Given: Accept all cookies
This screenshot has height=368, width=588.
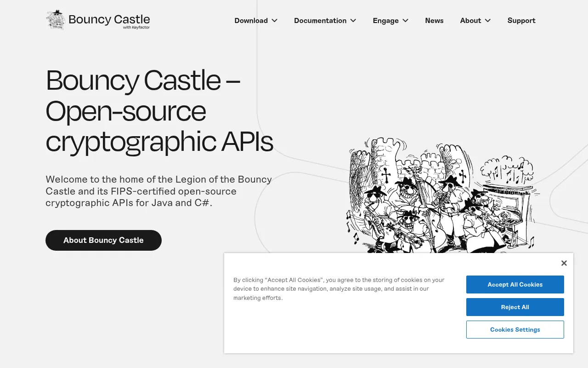Looking at the screenshot, I should [515, 284].
